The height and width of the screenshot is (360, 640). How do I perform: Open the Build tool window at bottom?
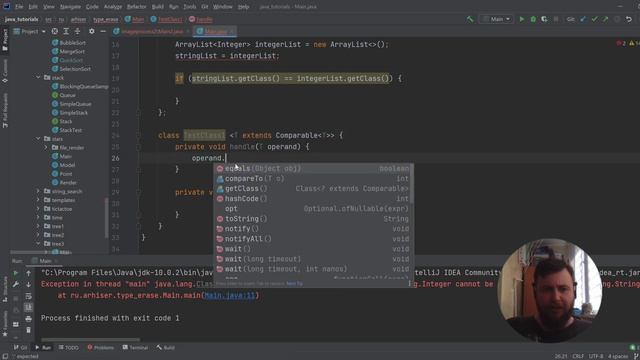pyautogui.click(x=165, y=347)
